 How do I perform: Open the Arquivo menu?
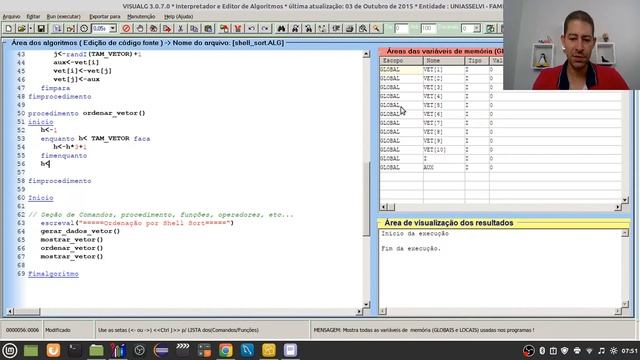pyautogui.click(x=11, y=16)
